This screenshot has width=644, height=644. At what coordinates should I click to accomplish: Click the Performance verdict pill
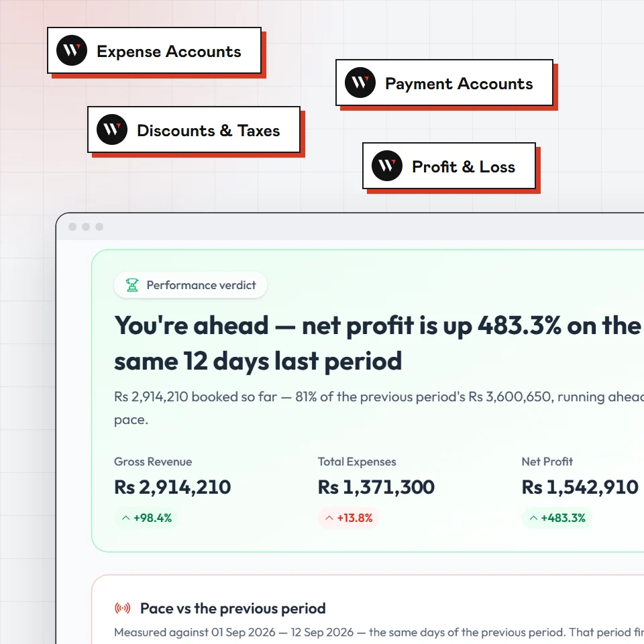tap(191, 285)
